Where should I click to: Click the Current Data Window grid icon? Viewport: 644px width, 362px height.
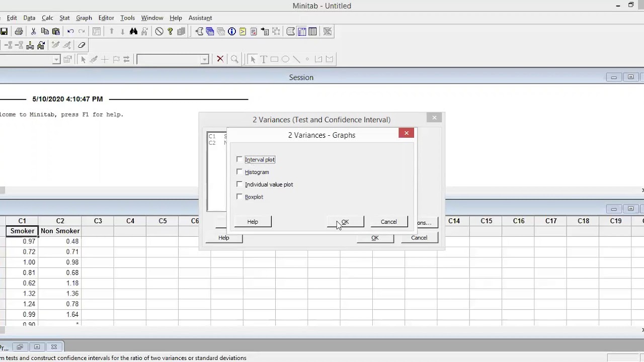click(302, 31)
